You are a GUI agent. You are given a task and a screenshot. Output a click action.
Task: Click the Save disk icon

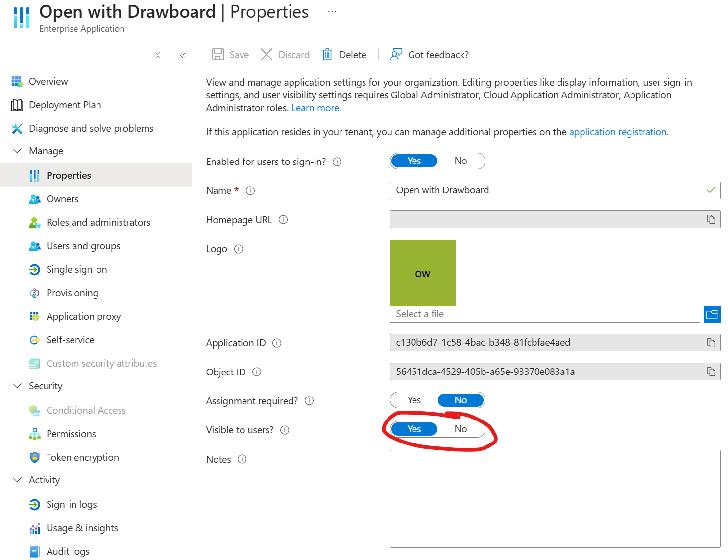point(218,54)
